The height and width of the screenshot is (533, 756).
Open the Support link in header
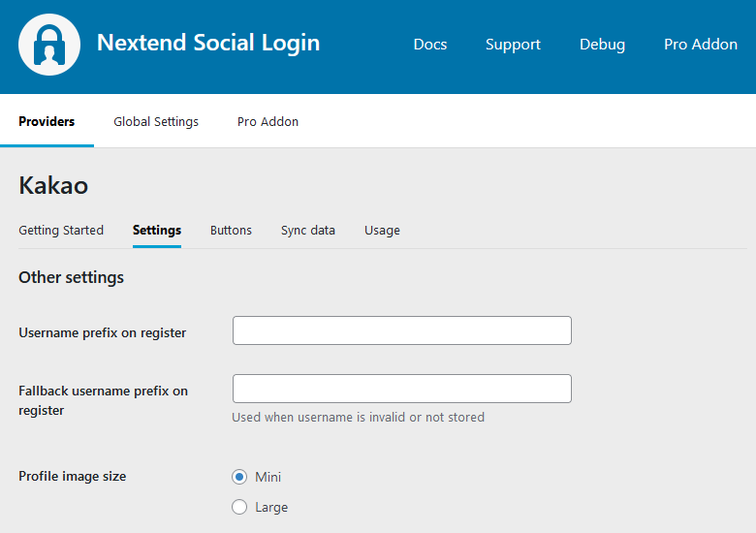(x=513, y=45)
